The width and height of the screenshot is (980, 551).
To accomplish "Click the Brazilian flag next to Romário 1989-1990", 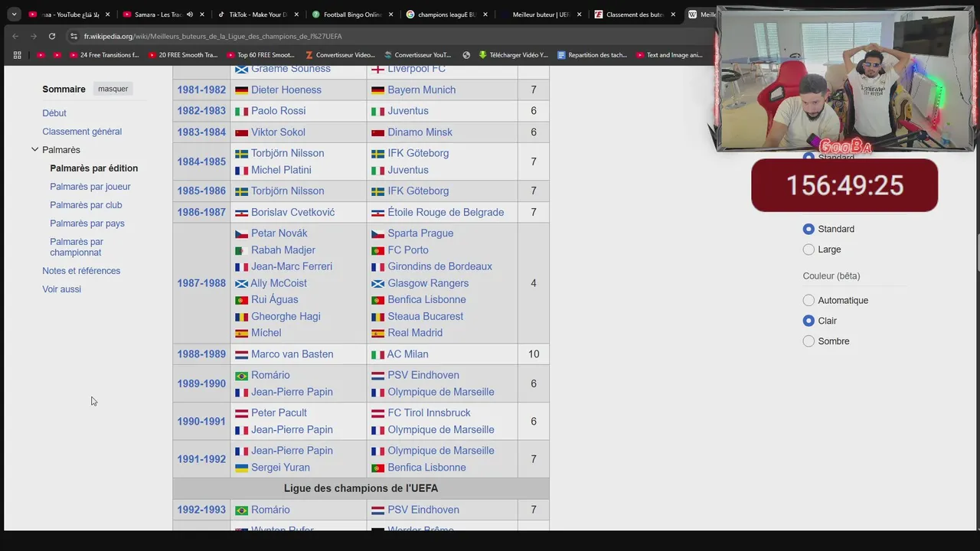I will (241, 376).
